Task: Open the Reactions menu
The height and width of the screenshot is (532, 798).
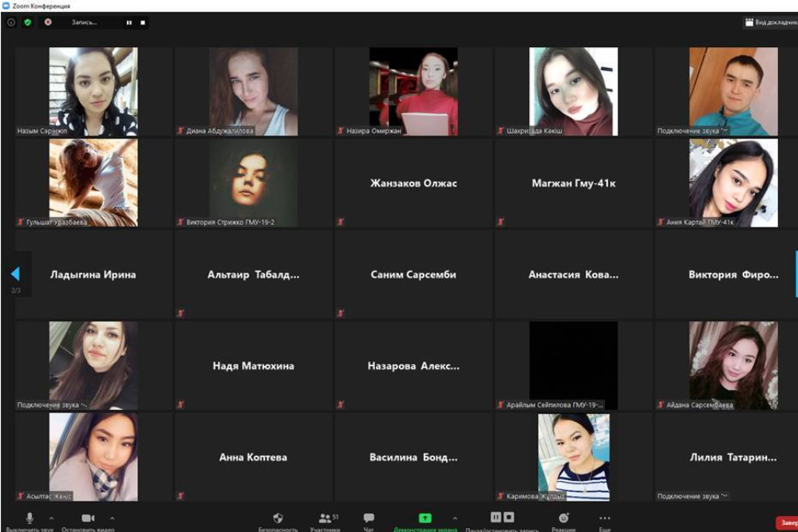Action: (563, 518)
